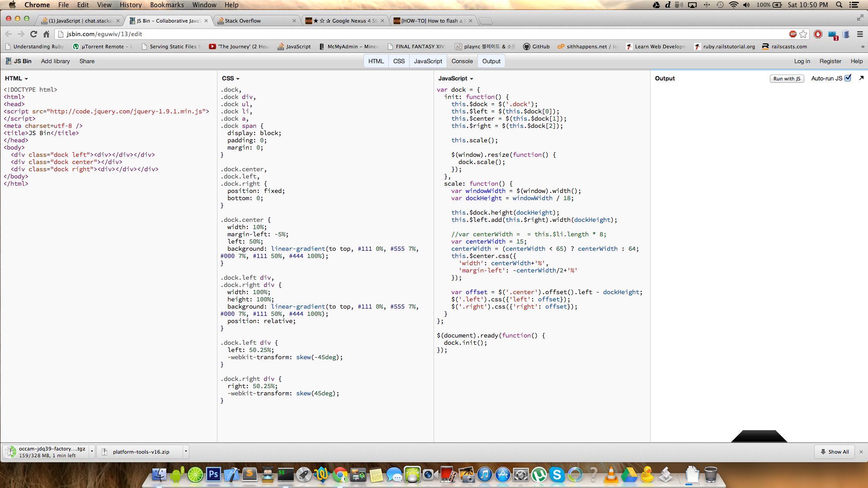
Task: Reload the current page
Action: click(x=33, y=34)
